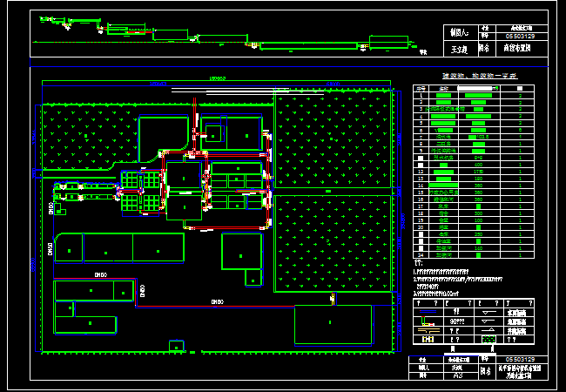The height and width of the screenshot is (392, 566).
Task: Select the A3 paper size cell
Action: [x=457, y=375]
